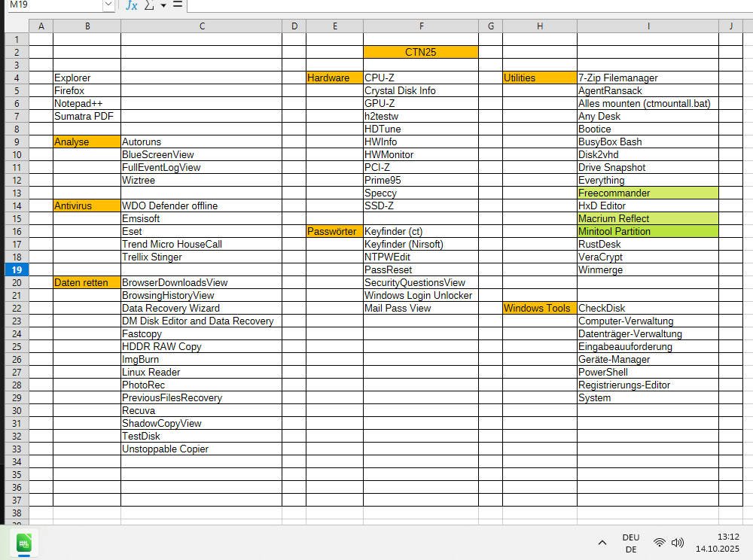Click the Registrierungs-Editor cell

coord(648,385)
